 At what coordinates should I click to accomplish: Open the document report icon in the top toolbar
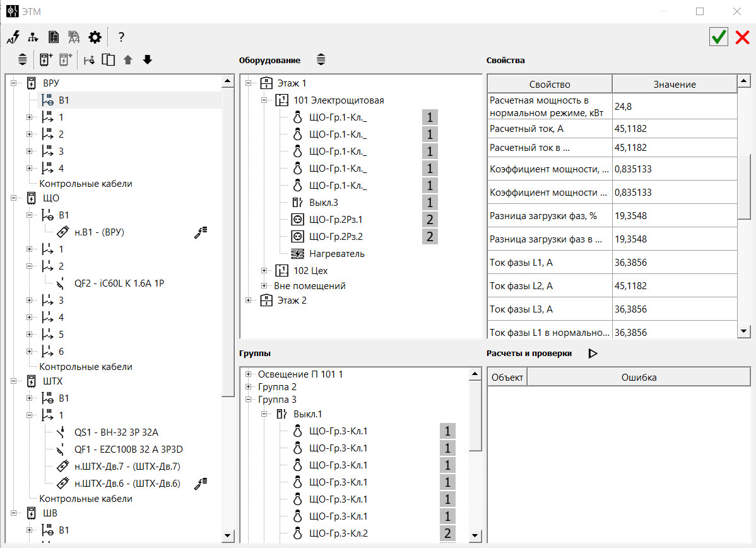(x=54, y=37)
